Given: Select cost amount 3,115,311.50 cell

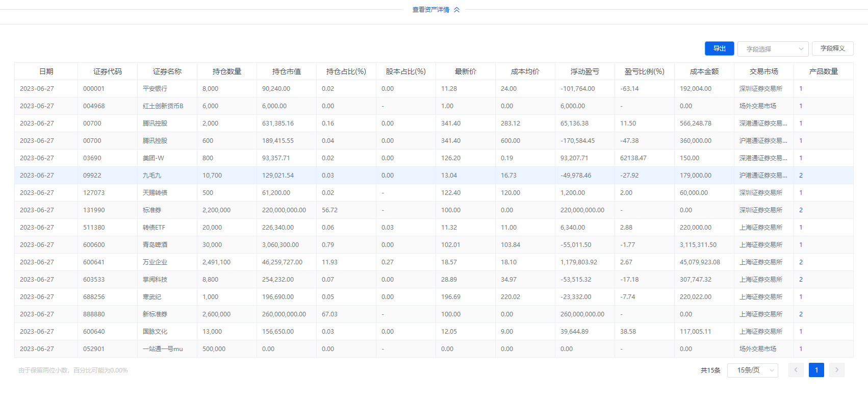Looking at the screenshot, I should click(x=704, y=245).
